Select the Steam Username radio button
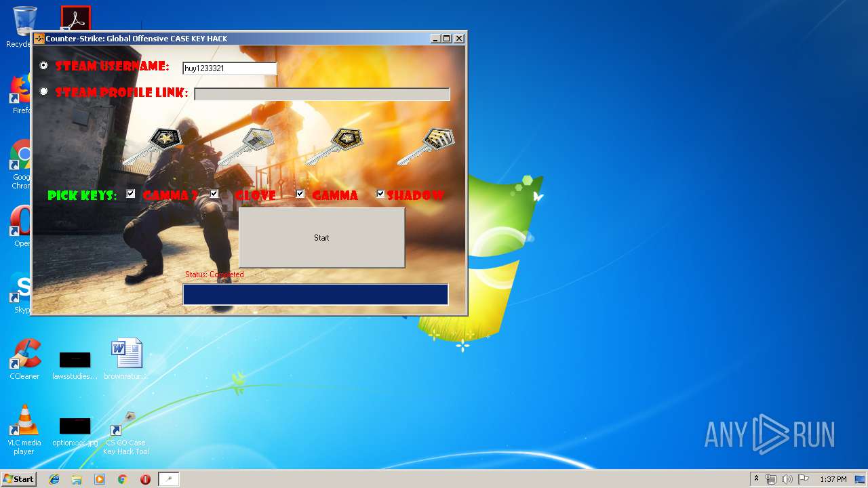This screenshot has width=868, height=488. point(44,66)
